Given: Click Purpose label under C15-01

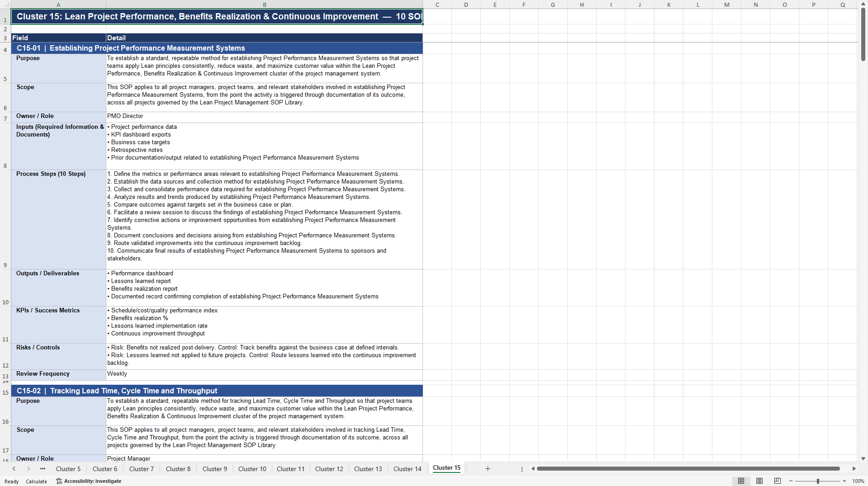Looking at the screenshot, I should tap(59, 68).
